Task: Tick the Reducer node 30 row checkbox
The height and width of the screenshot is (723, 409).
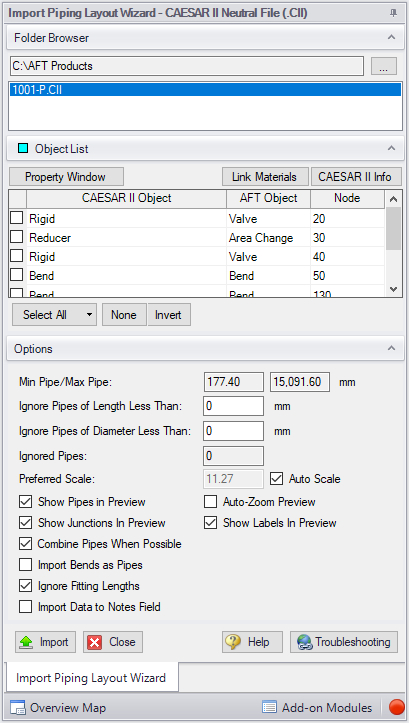Action: click(x=17, y=237)
